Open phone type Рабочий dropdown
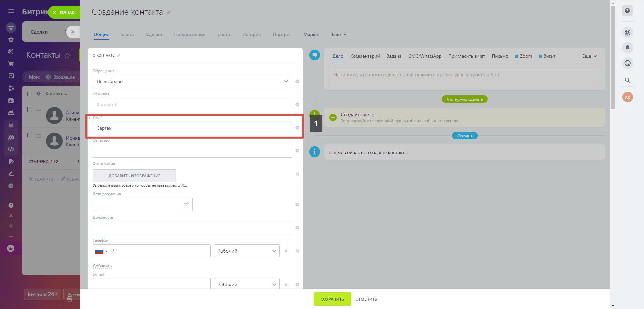The image size is (644, 309). pos(247,251)
